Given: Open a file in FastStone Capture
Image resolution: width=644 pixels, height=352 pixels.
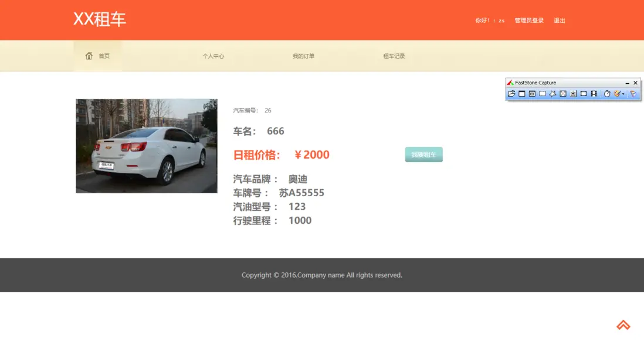Looking at the screenshot, I should click(511, 94).
